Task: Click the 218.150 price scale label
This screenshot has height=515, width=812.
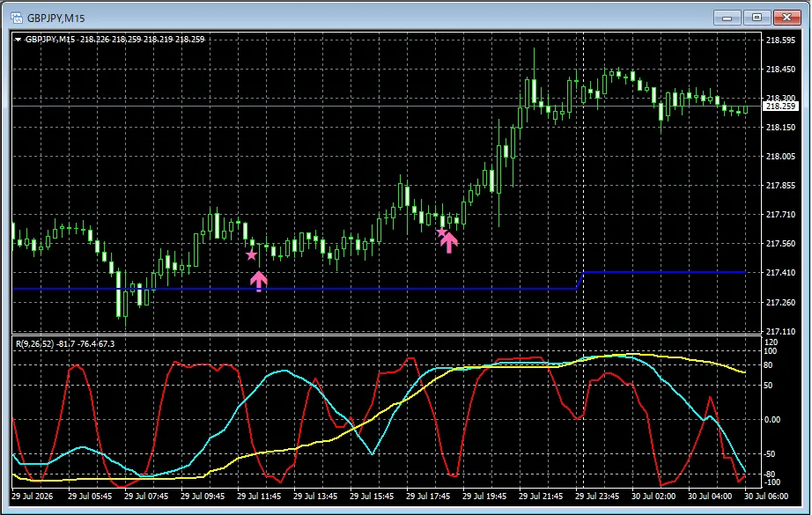Action: point(780,128)
